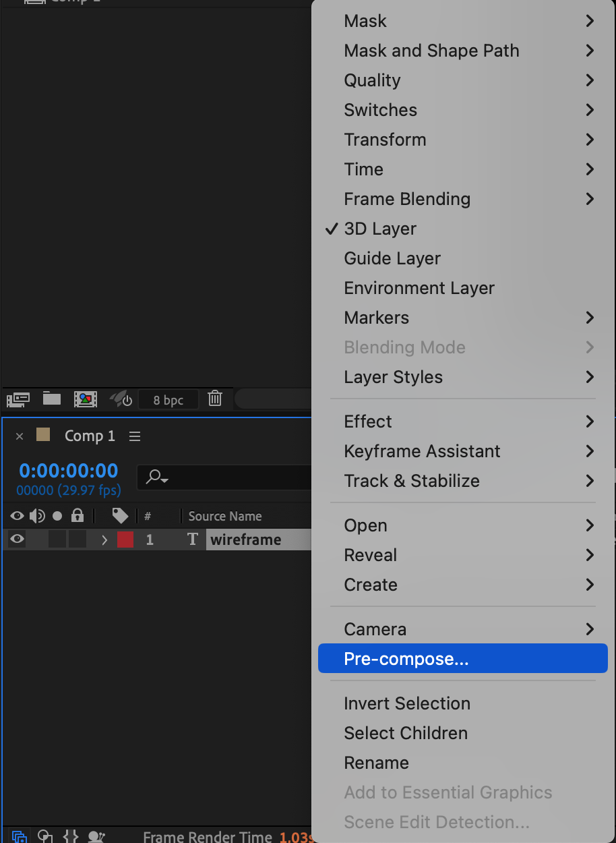Delete selected item with the trash icon
616x843 pixels.
coord(215,399)
